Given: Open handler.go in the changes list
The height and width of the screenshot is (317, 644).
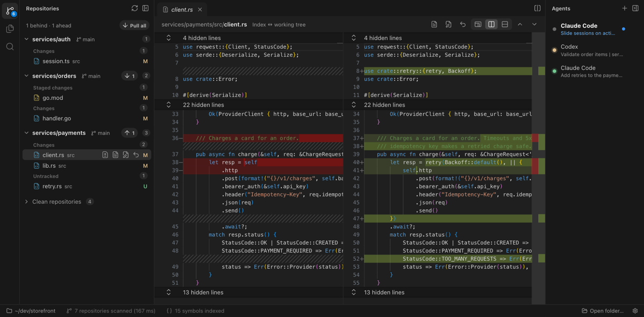Looking at the screenshot, I should [87, 119].
